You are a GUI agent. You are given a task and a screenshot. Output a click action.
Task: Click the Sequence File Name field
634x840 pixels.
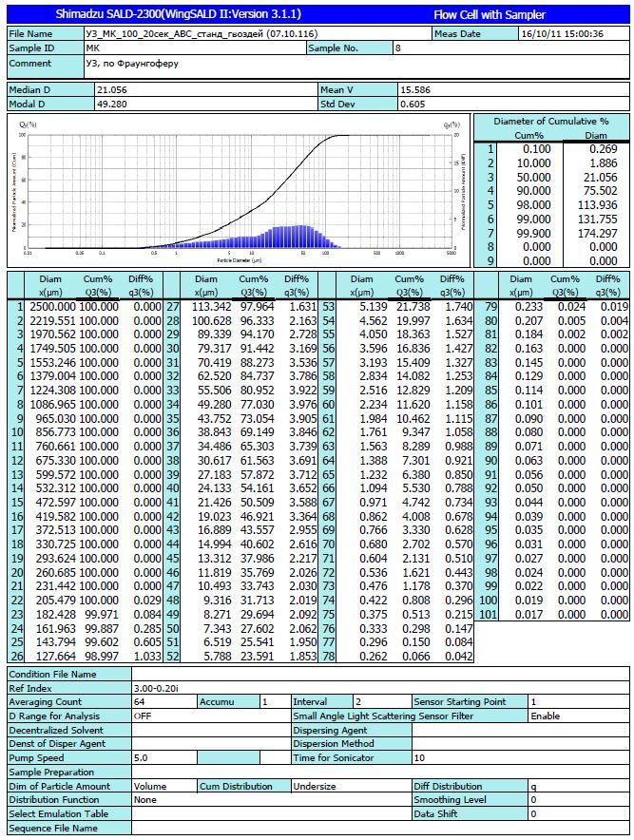pos(380,828)
